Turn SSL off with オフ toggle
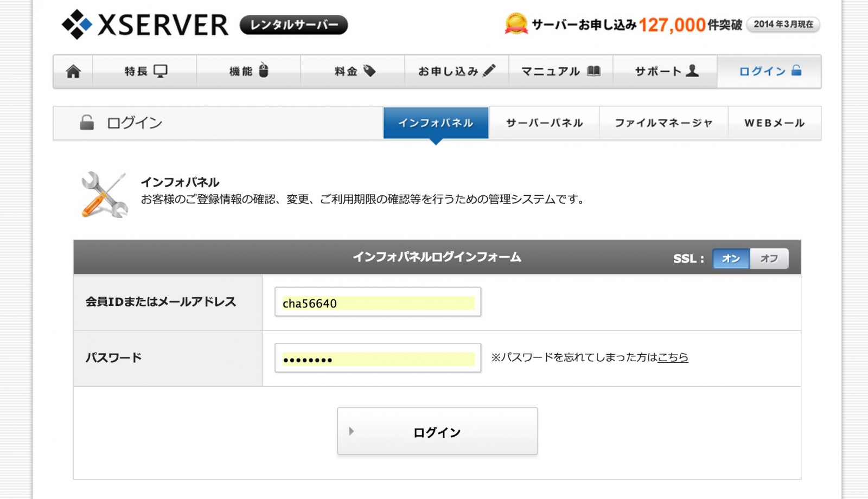 (x=769, y=259)
